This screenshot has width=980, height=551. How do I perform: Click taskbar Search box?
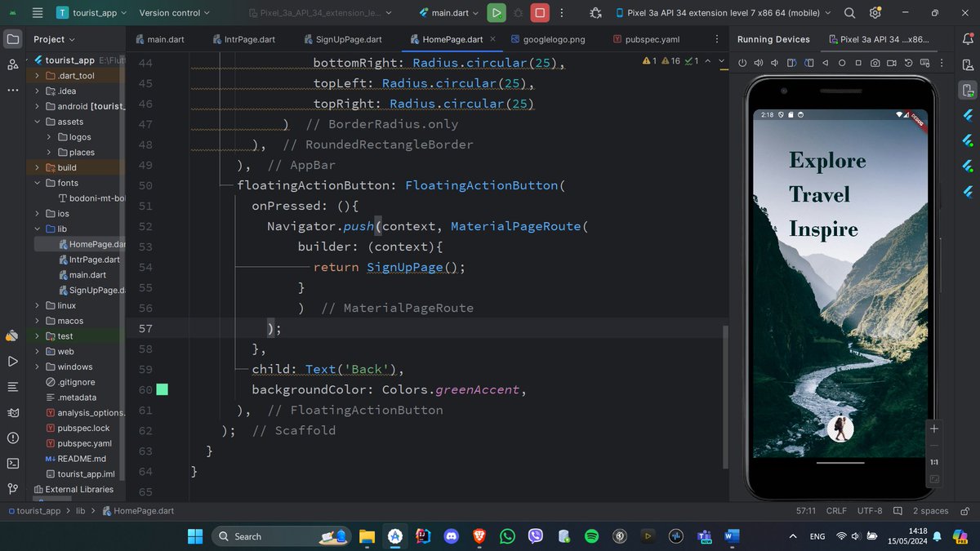[x=282, y=536]
